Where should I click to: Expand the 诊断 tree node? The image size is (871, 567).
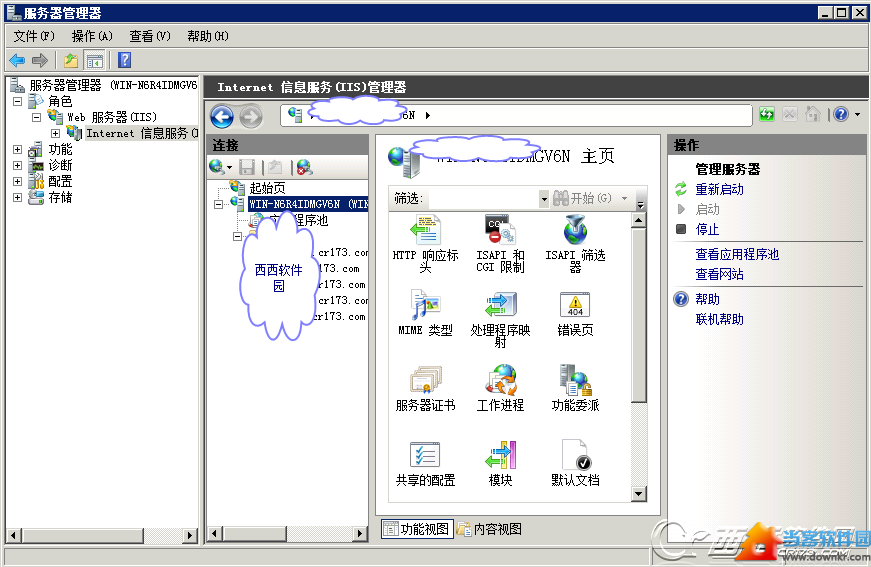[18, 165]
